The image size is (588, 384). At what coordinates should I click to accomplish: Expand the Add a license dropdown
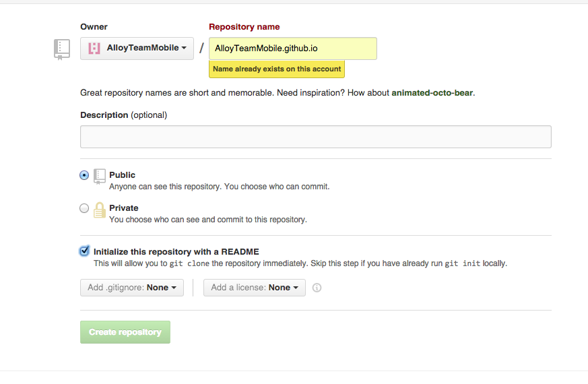point(255,288)
